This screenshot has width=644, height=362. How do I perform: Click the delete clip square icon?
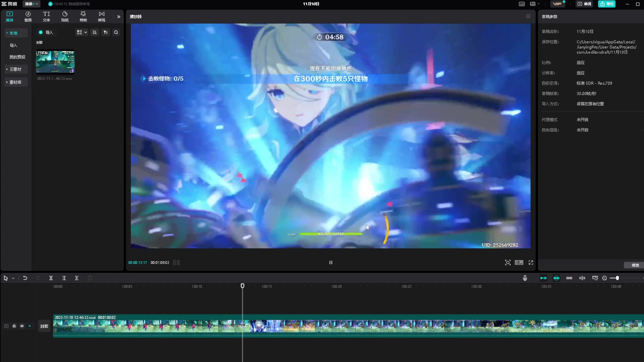[x=90, y=278]
